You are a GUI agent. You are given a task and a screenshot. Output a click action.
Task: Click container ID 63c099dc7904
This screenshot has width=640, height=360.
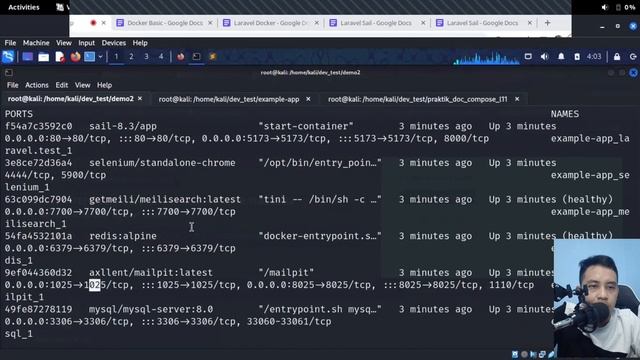pyautogui.click(x=38, y=200)
